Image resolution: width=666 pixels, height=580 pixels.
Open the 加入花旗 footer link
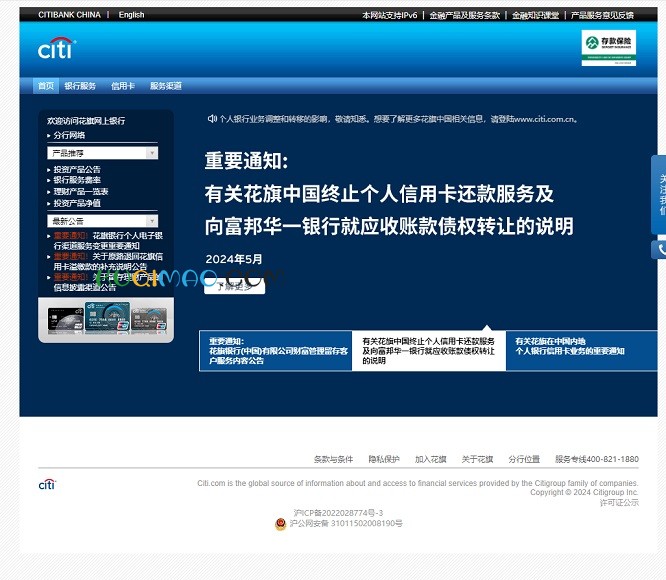431,459
